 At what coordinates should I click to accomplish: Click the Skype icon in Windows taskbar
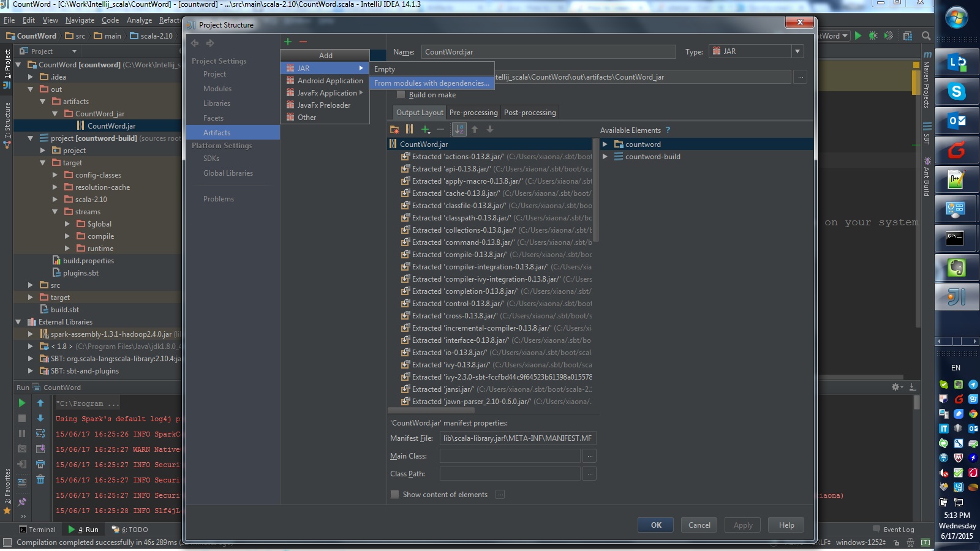pyautogui.click(x=956, y=92)
